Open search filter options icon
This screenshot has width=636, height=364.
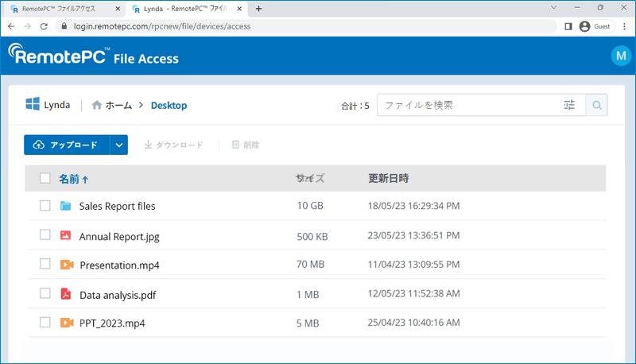point(569,105)
